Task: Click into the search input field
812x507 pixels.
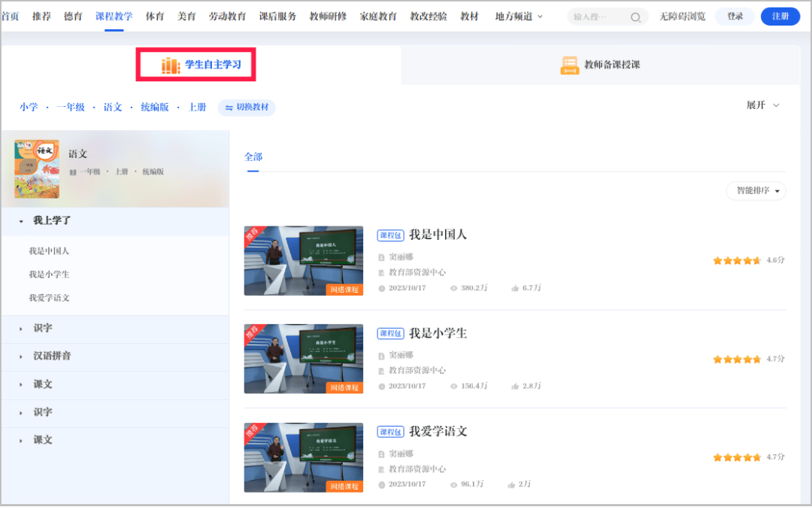Action: click(598, 17)
